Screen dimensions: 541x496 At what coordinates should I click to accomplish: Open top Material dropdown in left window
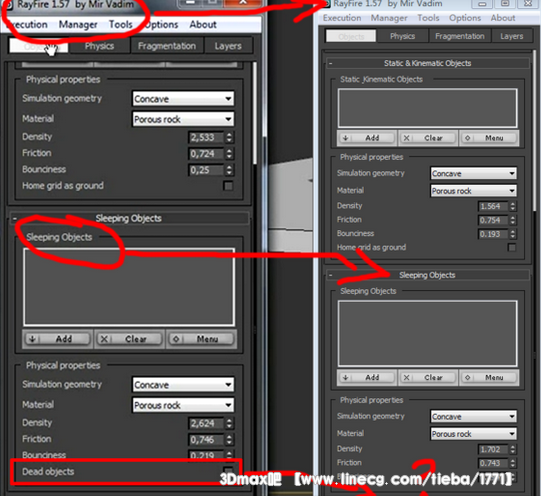point(183,119)
